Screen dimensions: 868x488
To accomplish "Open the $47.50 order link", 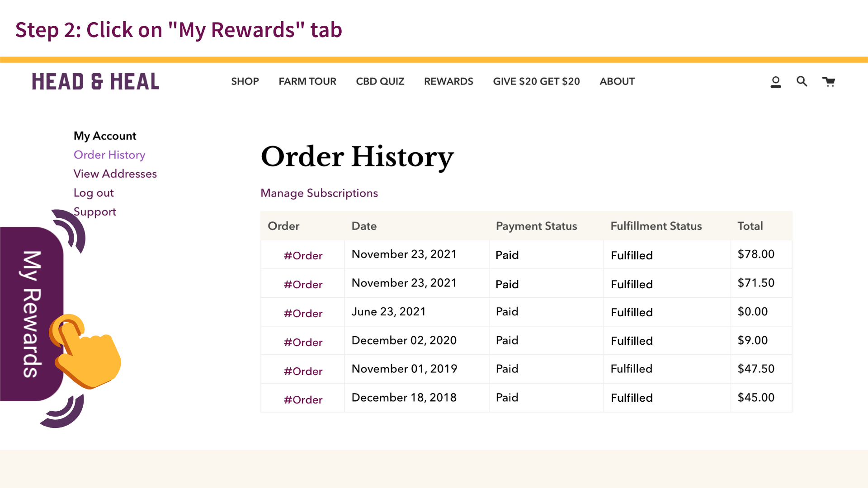I will (303, 371).
